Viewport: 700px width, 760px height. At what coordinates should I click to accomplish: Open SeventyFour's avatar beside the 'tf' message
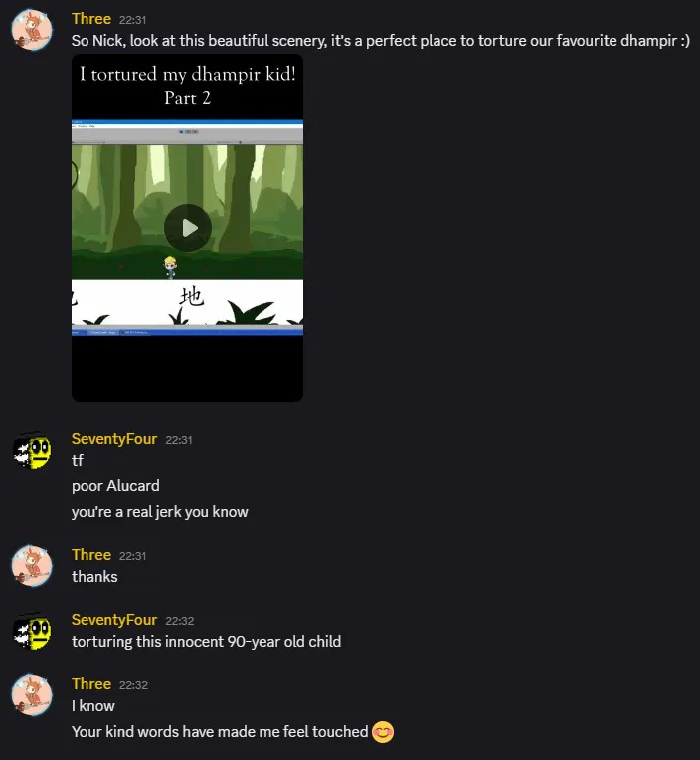pos(32,451)
